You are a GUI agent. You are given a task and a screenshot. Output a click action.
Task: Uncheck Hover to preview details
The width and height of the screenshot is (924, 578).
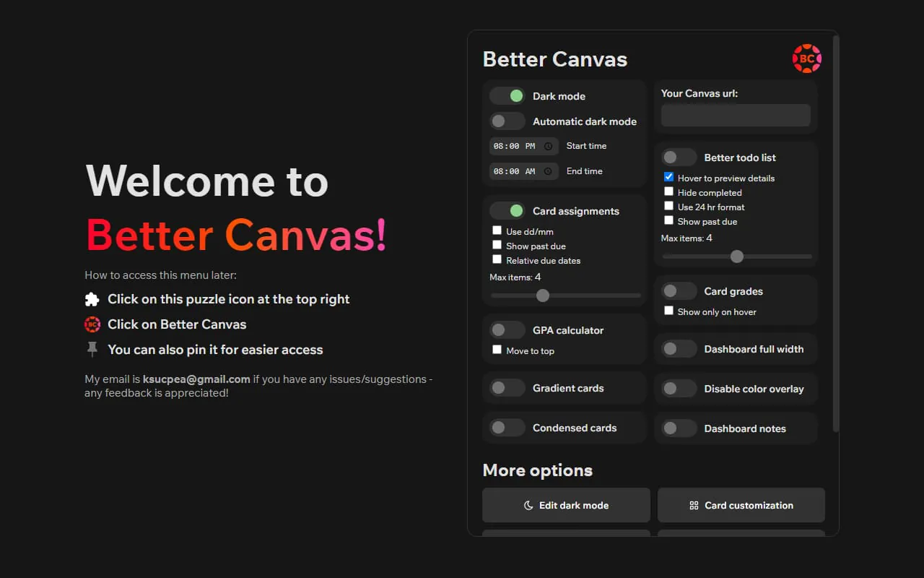coord(668,176)
